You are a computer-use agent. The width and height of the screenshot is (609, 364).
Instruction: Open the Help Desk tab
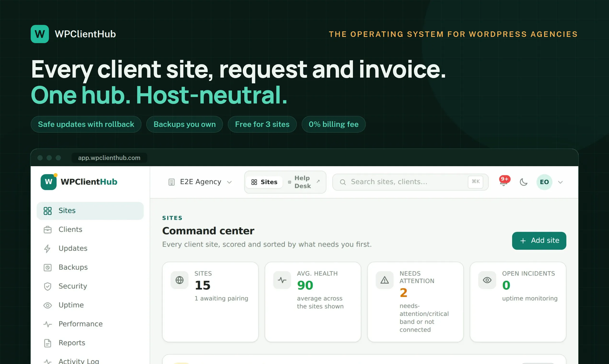pos(304,182)
